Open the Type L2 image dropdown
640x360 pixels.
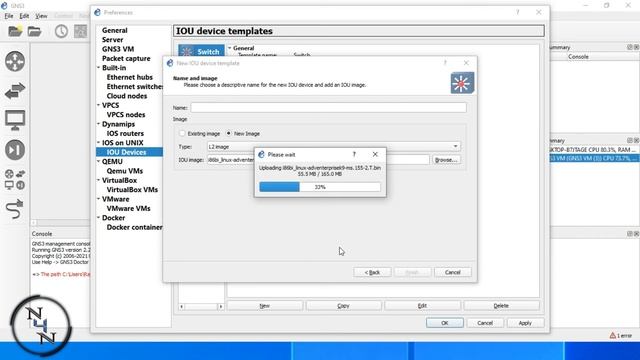(333, 147)
